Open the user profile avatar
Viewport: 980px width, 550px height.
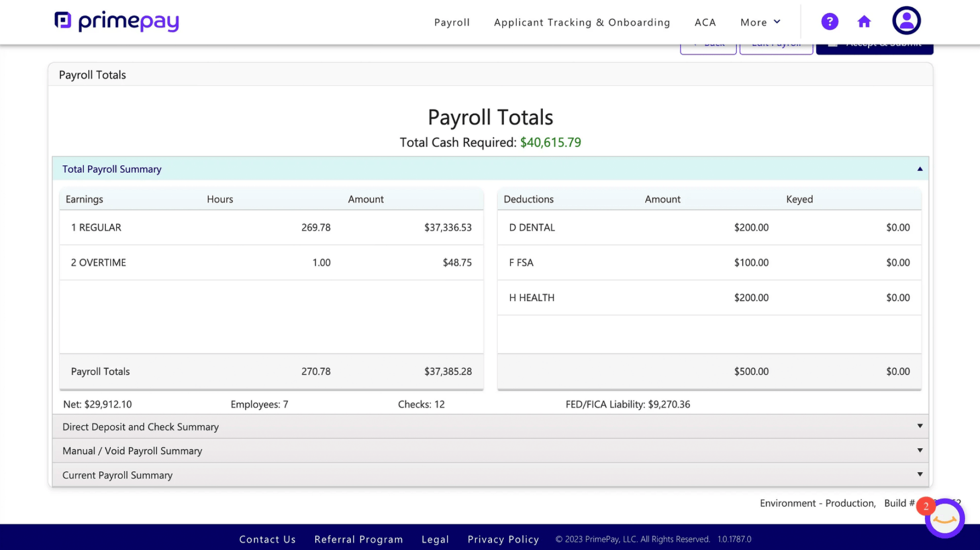click(906, 21)
